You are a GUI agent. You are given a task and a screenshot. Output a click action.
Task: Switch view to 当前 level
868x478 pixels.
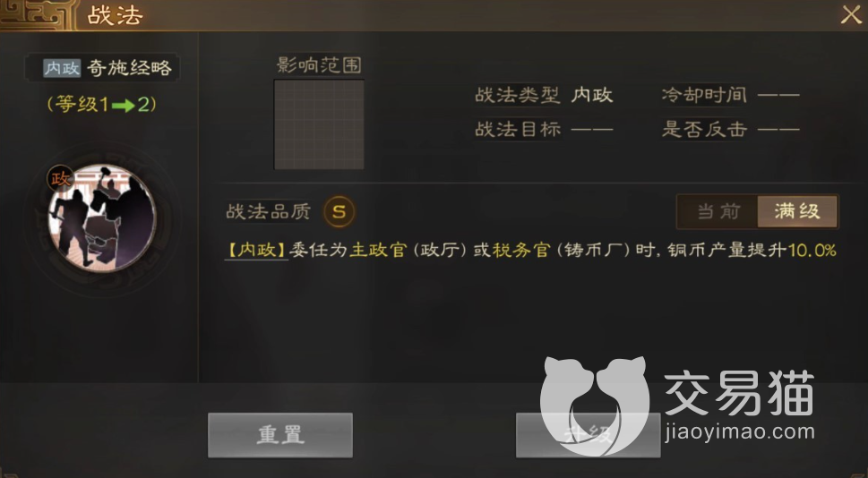click(x=718, y=211)
